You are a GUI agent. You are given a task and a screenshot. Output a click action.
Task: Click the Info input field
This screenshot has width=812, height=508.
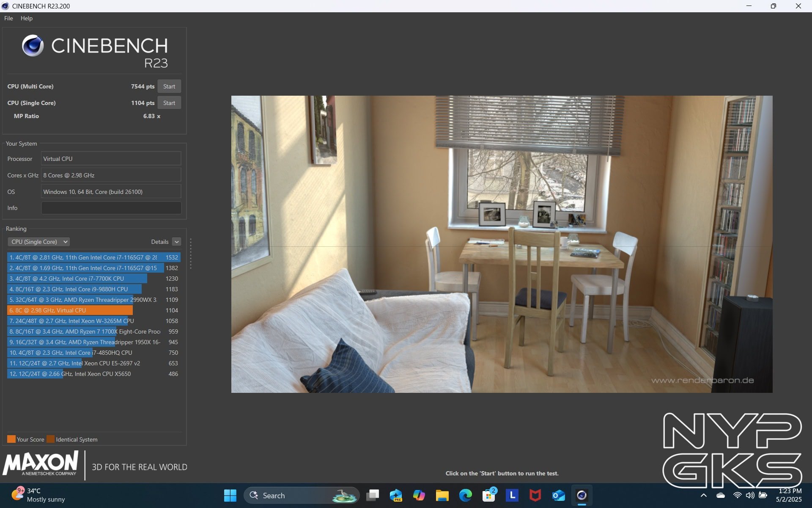[x=111, y=208]
